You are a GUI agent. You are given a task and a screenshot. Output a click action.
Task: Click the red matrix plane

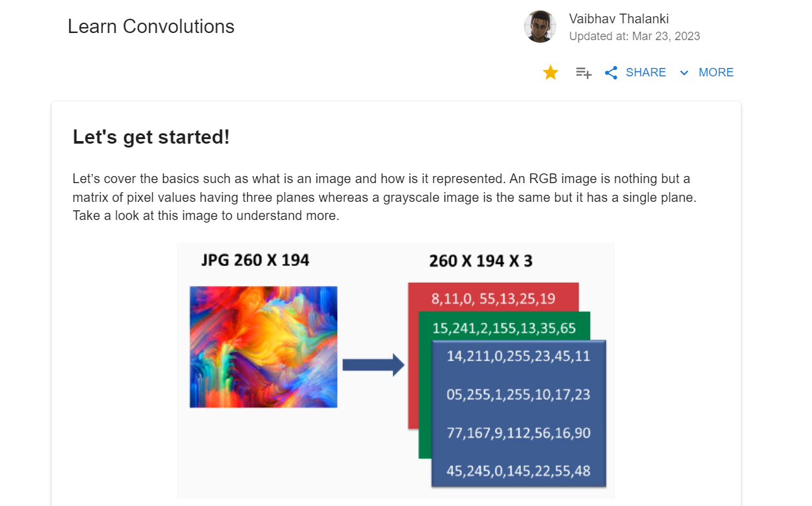tap(493, 298)
